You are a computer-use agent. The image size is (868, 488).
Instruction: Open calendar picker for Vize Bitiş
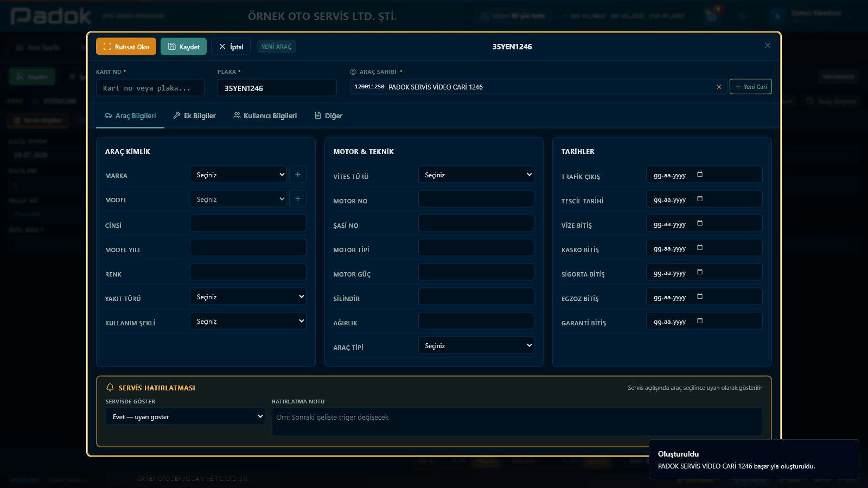[700, 223]
